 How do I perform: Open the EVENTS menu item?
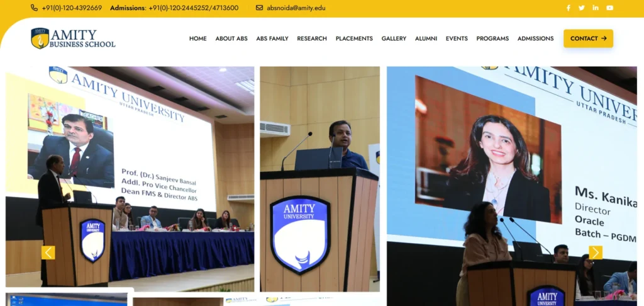(457, 38)
